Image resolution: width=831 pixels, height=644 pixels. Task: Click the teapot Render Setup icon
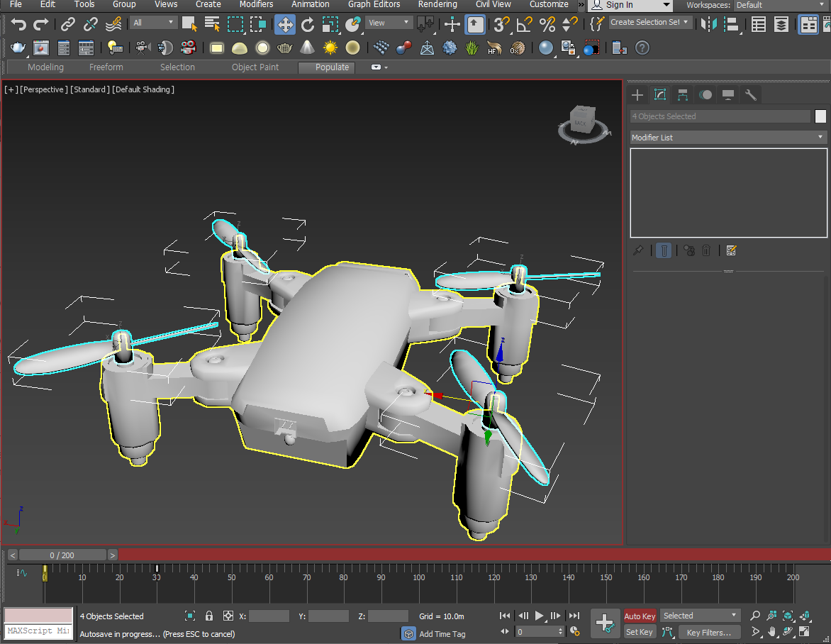(18, 48)
